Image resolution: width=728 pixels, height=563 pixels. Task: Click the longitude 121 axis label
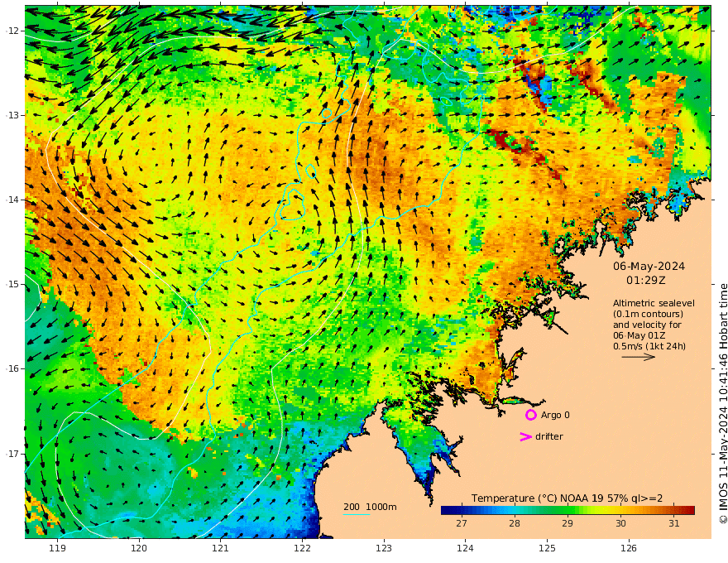(221, 548)
